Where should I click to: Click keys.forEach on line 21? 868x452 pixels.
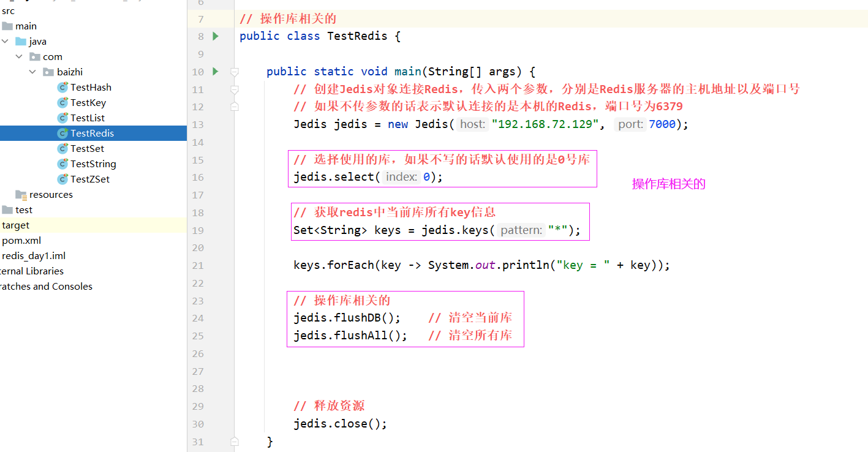333,265
